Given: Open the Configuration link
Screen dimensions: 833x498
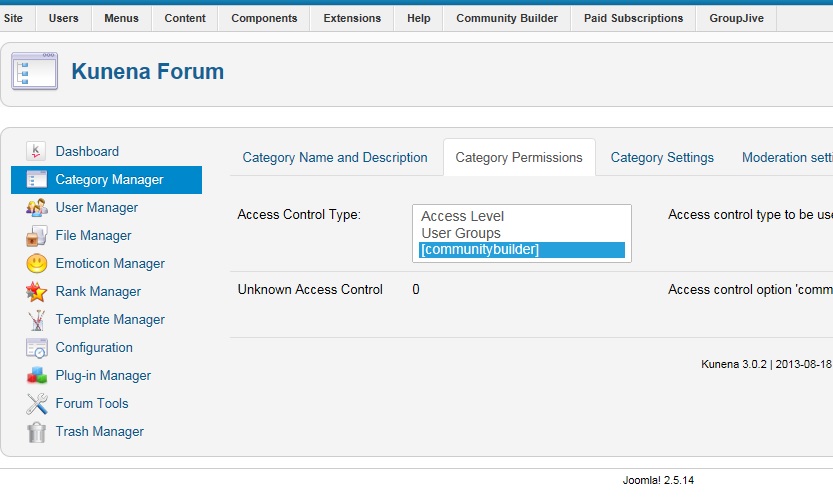Looking at the screenshot, I should click(94, 348).
